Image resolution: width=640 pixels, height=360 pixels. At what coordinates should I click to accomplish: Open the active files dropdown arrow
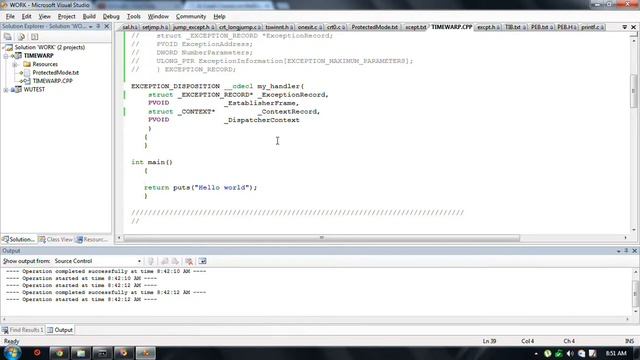(x=624, y=27)
